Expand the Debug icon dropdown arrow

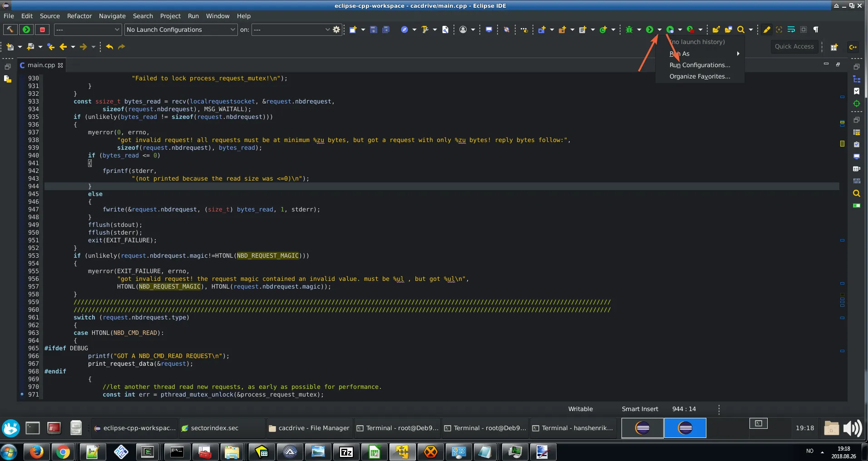point(639,29)
